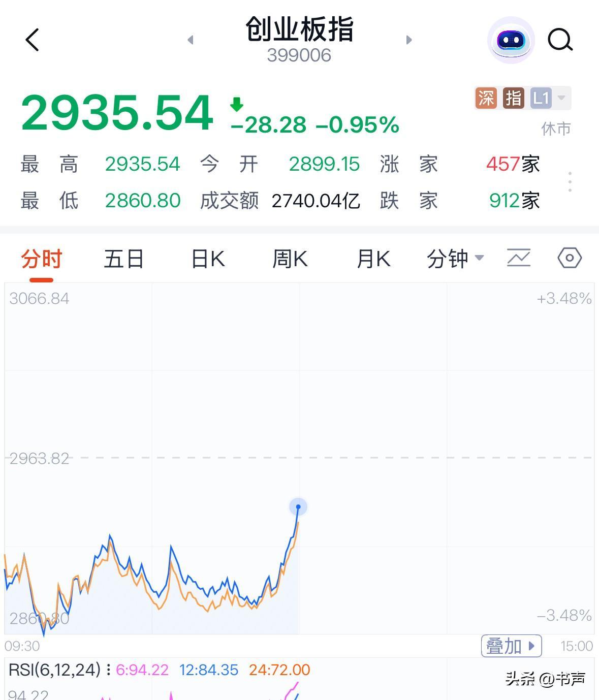Switch to the 日K tab
Viewport: 599px width, 700px height.
(208, 259)
